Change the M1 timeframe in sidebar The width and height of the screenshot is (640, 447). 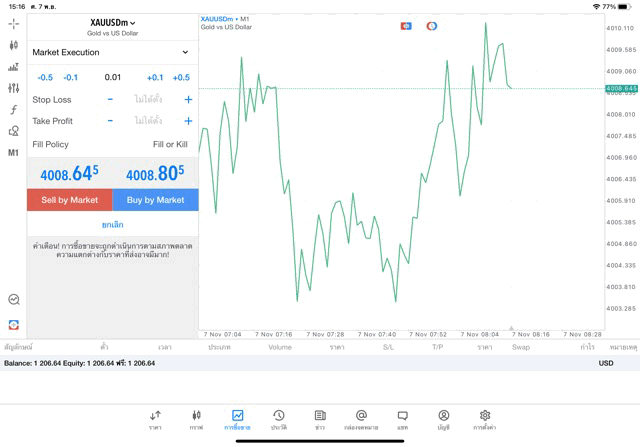[13, 153]
